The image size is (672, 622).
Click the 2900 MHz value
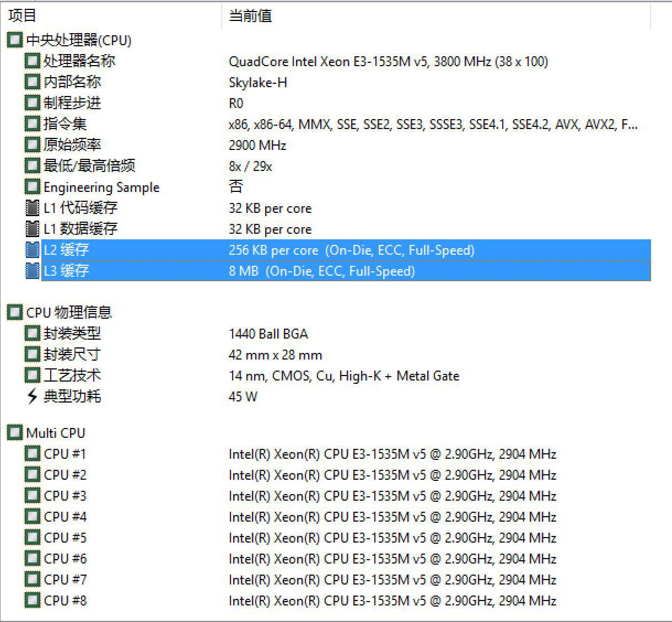pyautogui.click(x=257, y=145)
